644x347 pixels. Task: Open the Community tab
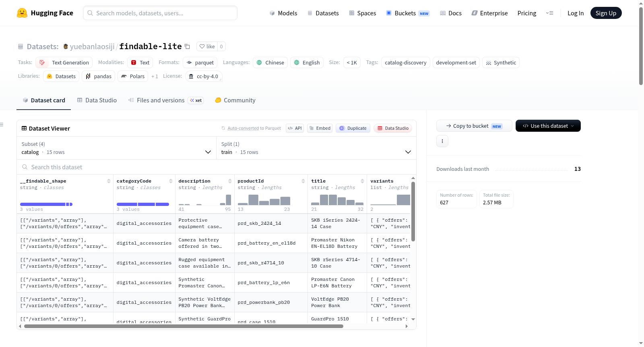click(235, 100)
